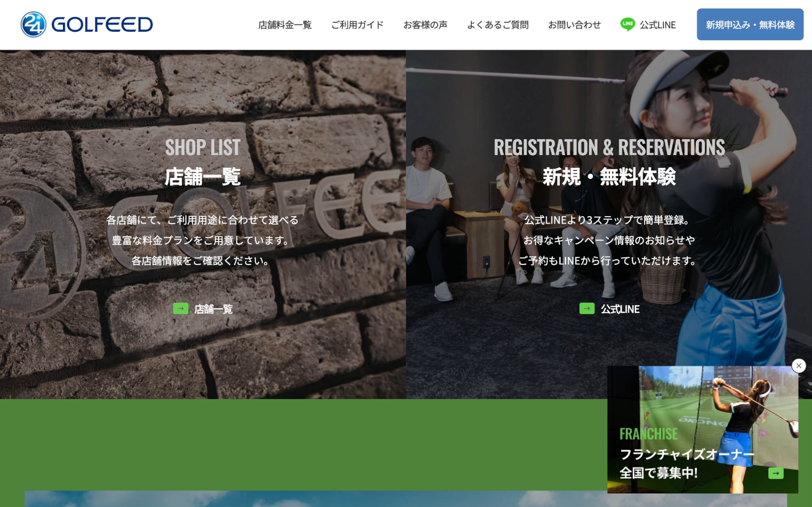The width and height of the screenshot is (812, 507).
Task: Click green arrow icon beside 店舗一覧
Action: pyautogui.click(x=180, y=308)
